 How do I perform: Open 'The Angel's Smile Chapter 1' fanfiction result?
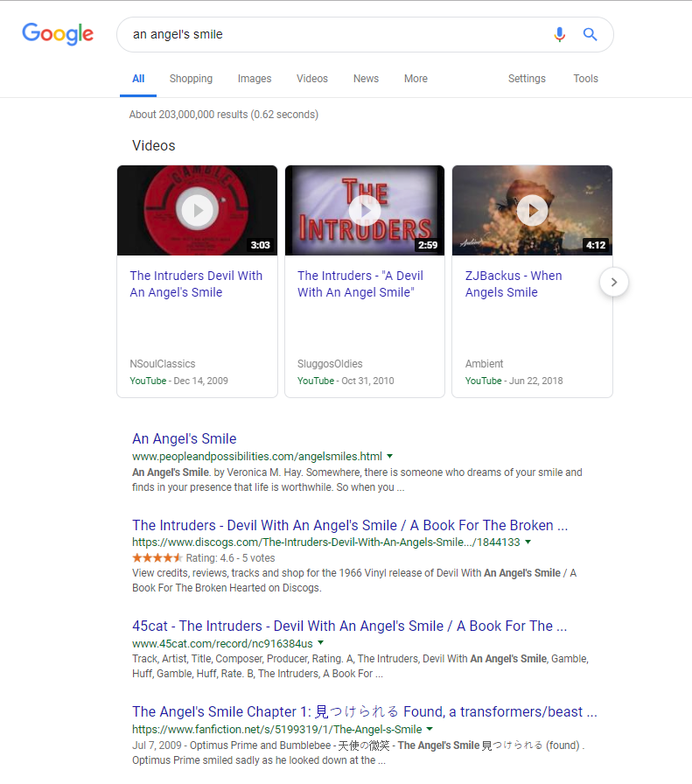(x=365, y=711)
